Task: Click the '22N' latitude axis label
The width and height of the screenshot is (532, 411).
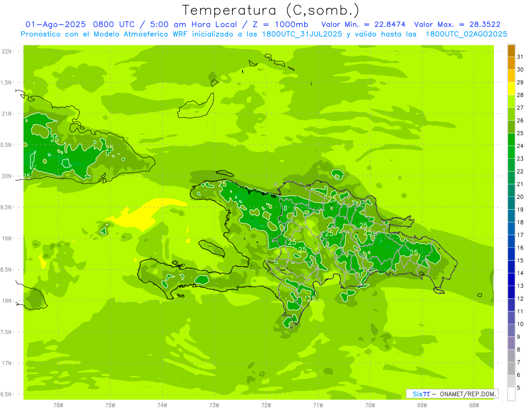Action: (7, 51)
